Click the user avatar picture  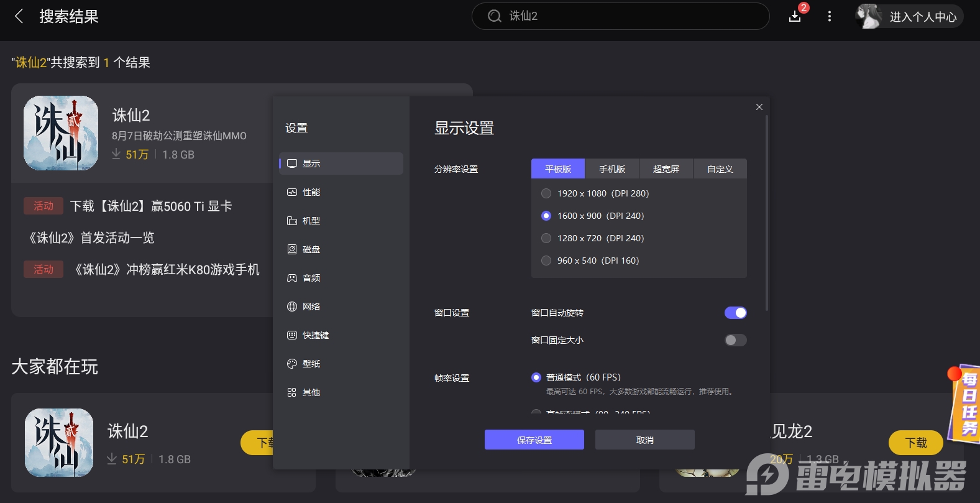869,16
